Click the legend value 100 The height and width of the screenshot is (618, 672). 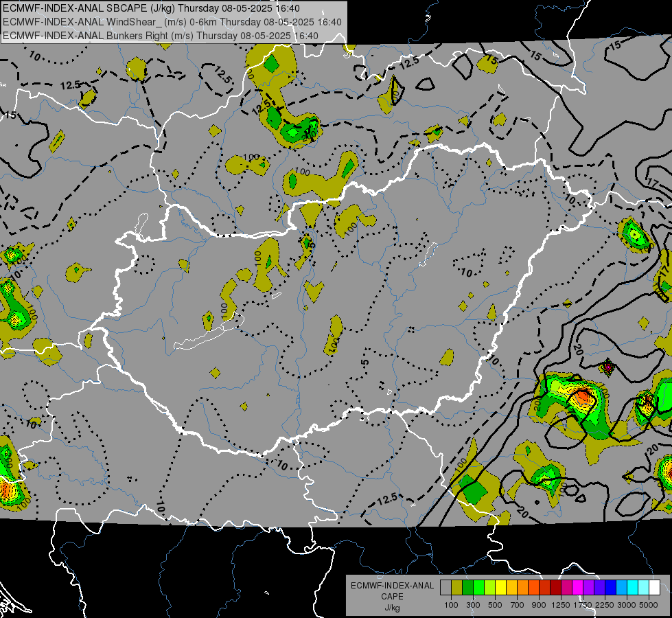coord(451,605)
